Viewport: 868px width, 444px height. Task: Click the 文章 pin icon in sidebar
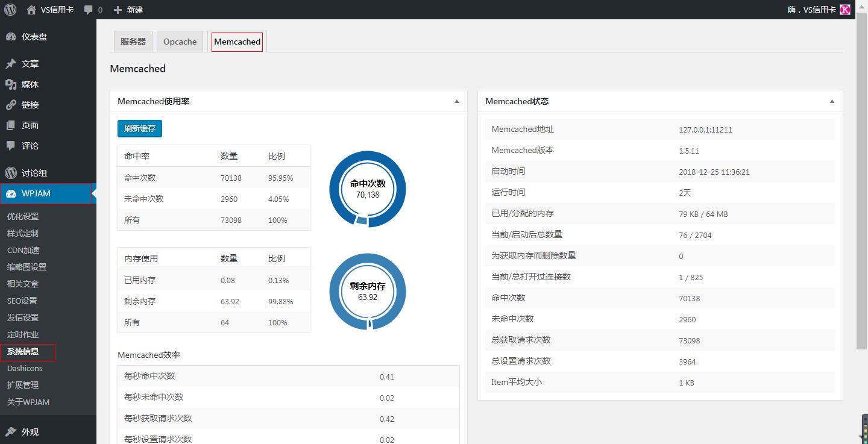(x=11, y=64)
